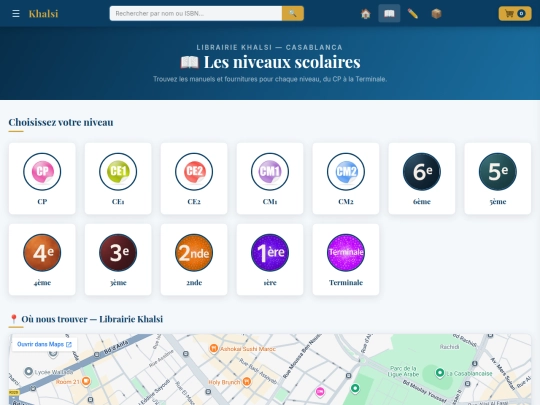Viewport: 540px width, 405px height.
Task: Select the 2nde level badge
Action: coord(194,252)
